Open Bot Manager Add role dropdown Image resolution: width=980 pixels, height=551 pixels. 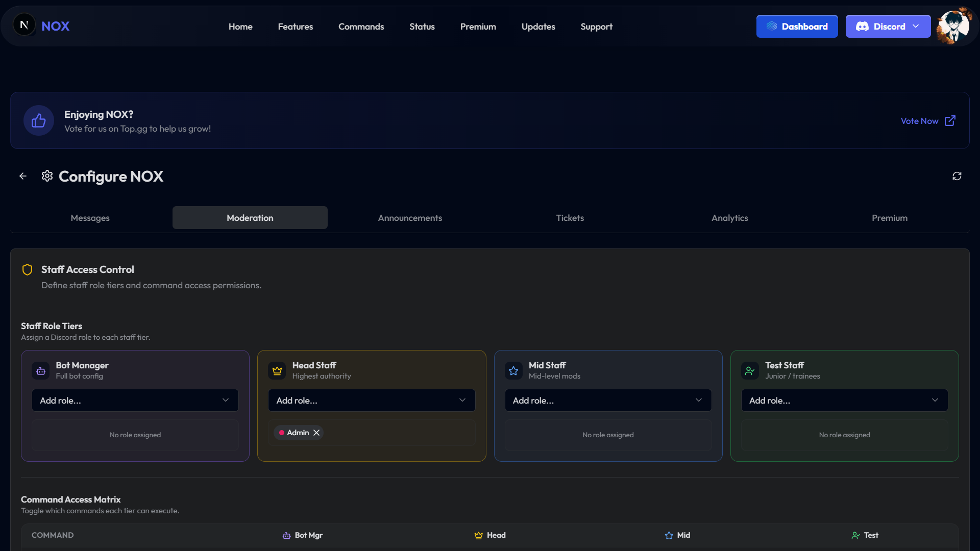(135, 400)
